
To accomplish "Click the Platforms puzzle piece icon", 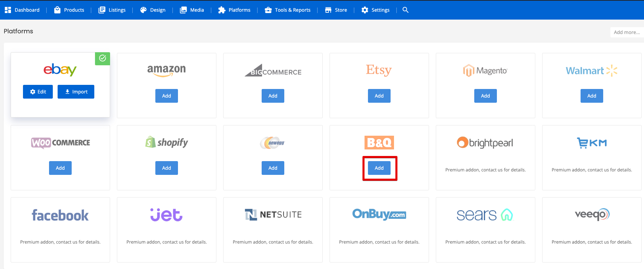I will (x=222, y=10).
